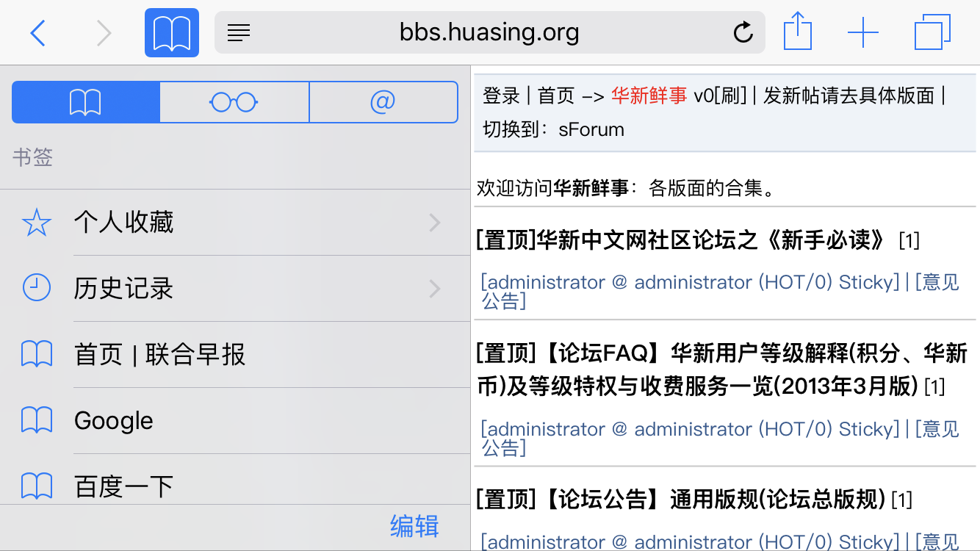Image resolution: width=980 pixels, height=551 pixels.
Task: Open reader view icon in address bar
Action: tap(239, 32)
